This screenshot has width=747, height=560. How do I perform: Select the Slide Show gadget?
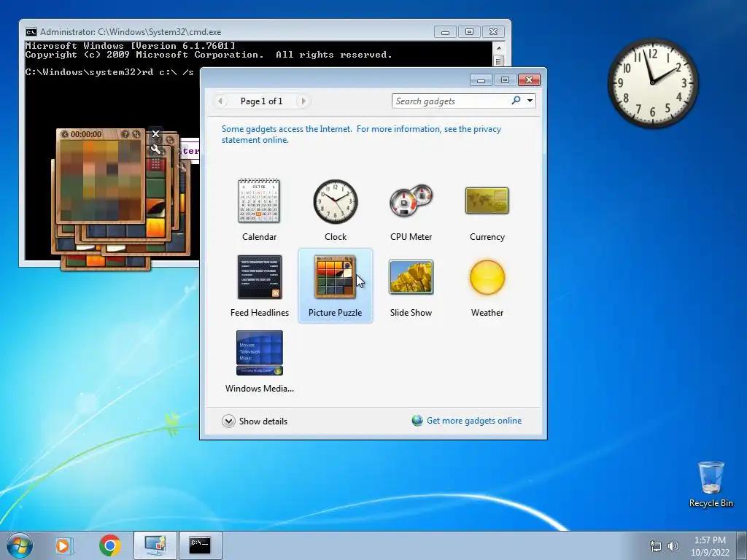click(411, 286)
